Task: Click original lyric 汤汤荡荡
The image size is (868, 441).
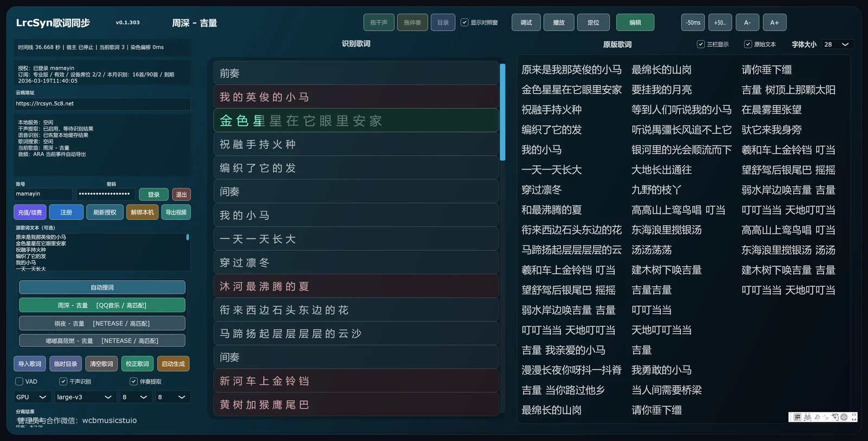Action: (652, 250)
